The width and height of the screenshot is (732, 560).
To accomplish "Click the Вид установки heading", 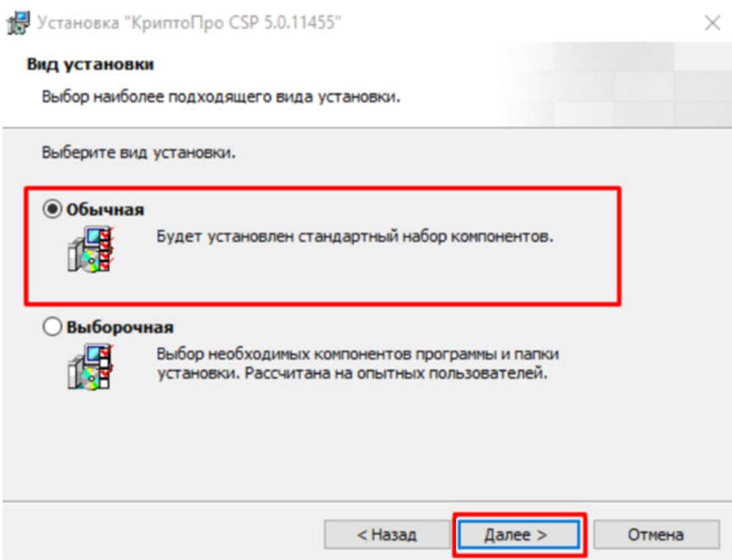I will [x=91, y=64].
